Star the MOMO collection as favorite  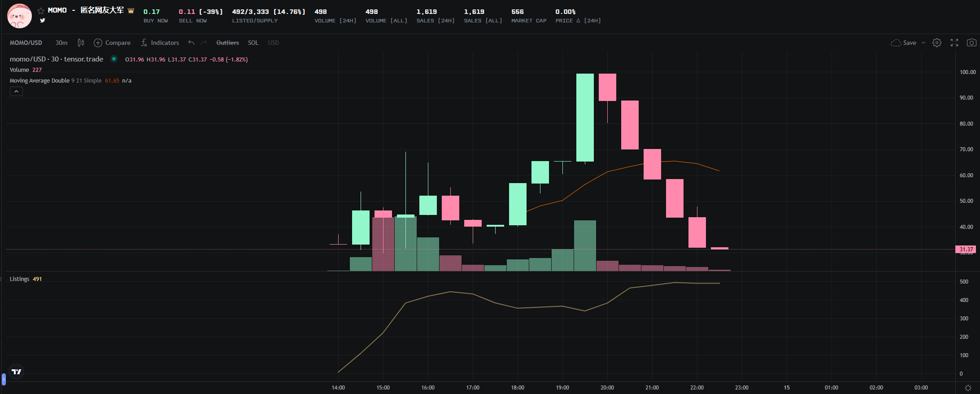[41, 10]
